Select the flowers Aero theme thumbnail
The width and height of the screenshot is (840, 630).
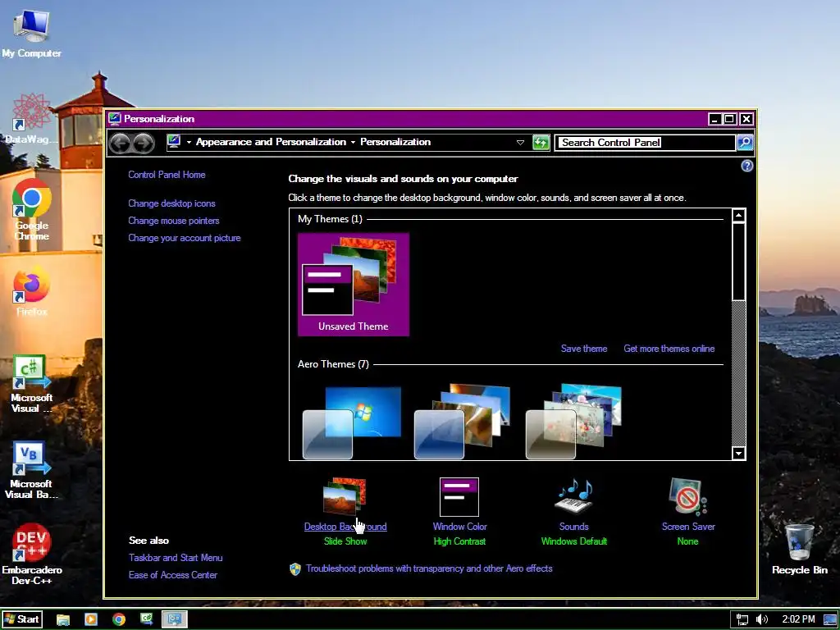pos(573,422)
